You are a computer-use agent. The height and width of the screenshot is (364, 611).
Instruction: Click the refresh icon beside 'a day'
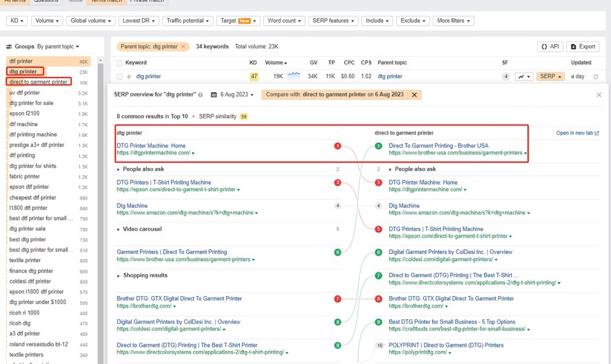(x=595, y=77)
